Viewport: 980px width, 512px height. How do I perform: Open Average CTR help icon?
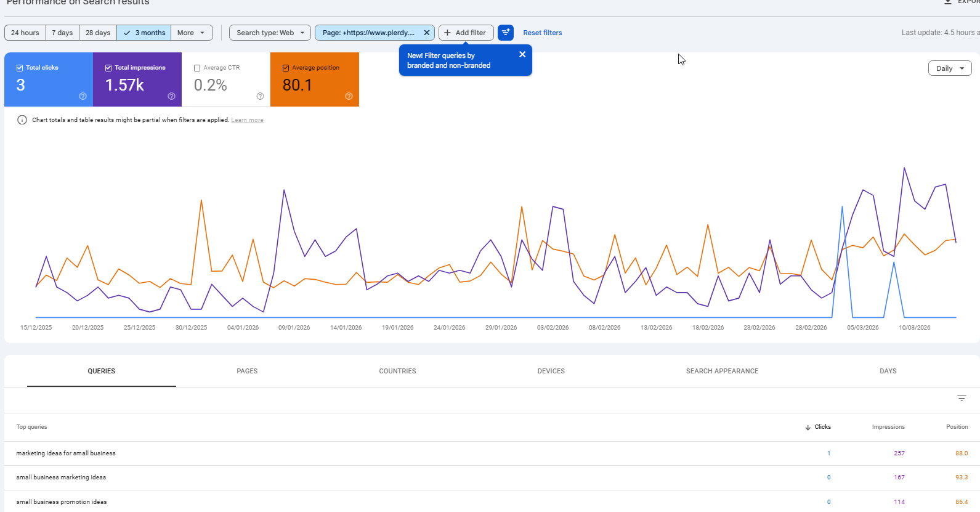point(260,96)
